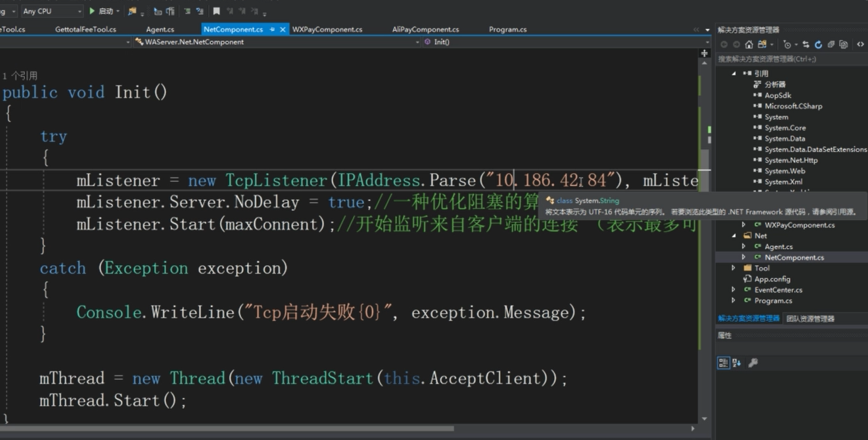Screen dimensions: 868x440
Task: Select the System.Data.DataSetExtensions reference
Action: [x=815, y=149]
